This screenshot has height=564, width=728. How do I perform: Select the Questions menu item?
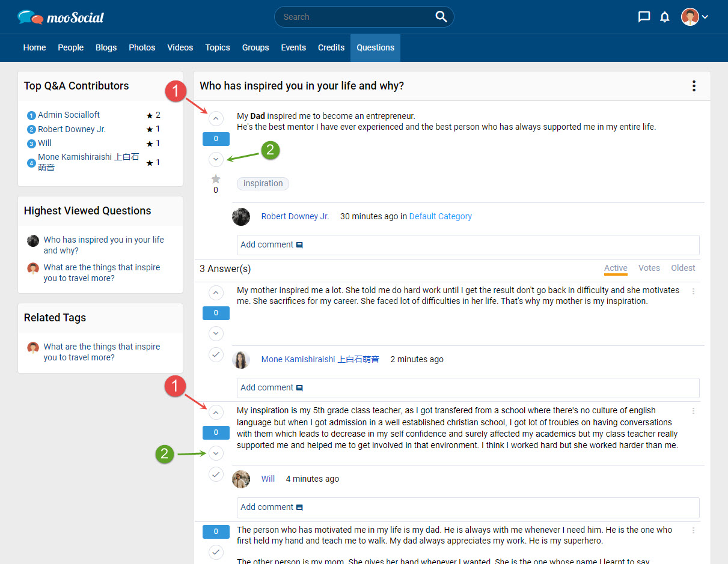[375, 47]
